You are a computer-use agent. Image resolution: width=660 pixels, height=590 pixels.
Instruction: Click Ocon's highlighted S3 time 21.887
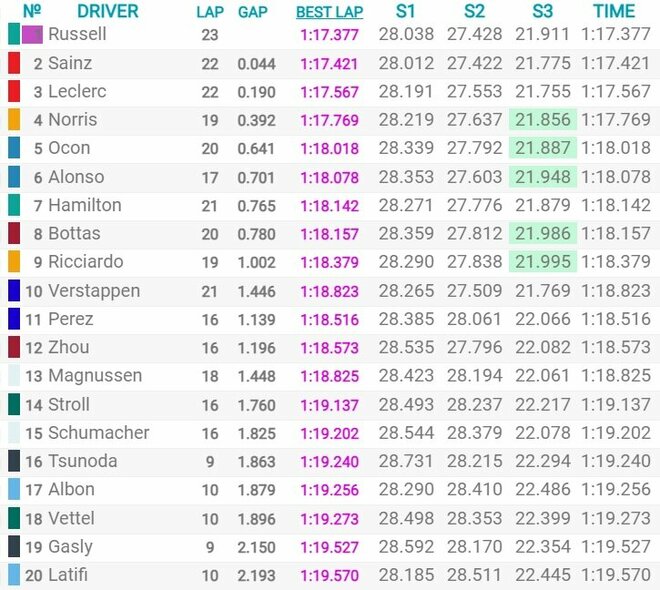542,149
